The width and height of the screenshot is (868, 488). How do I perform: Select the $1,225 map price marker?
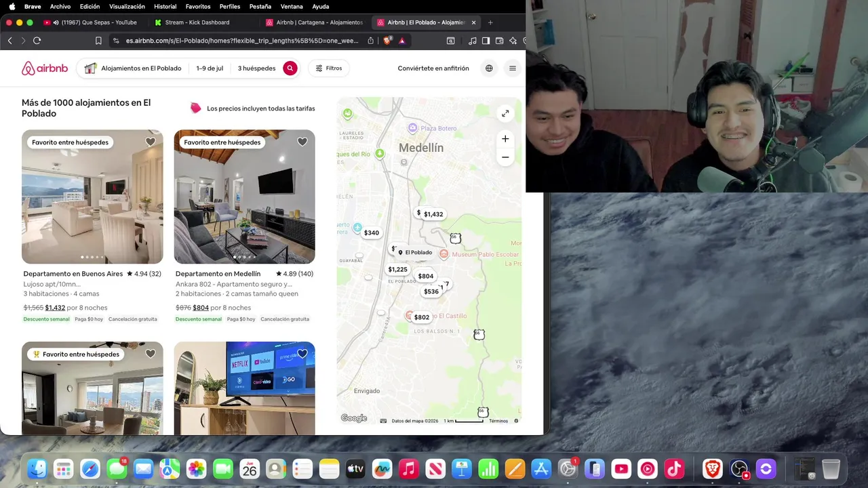pyautogui.click(x=397, y=269)
